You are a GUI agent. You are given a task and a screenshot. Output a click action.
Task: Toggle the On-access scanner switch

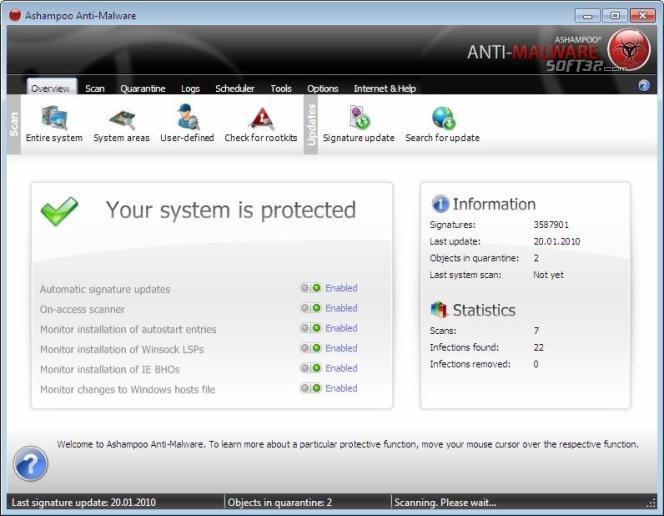coord(311,308)
